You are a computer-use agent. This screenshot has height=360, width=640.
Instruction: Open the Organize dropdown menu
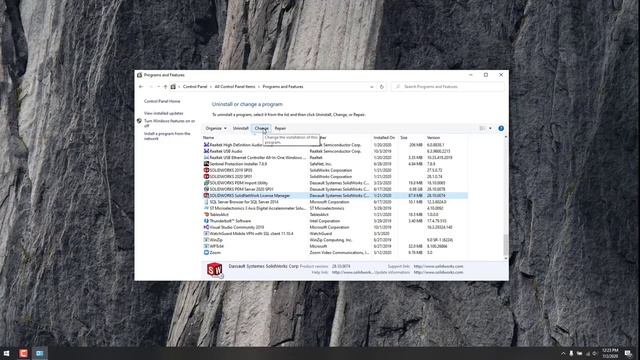216,128
